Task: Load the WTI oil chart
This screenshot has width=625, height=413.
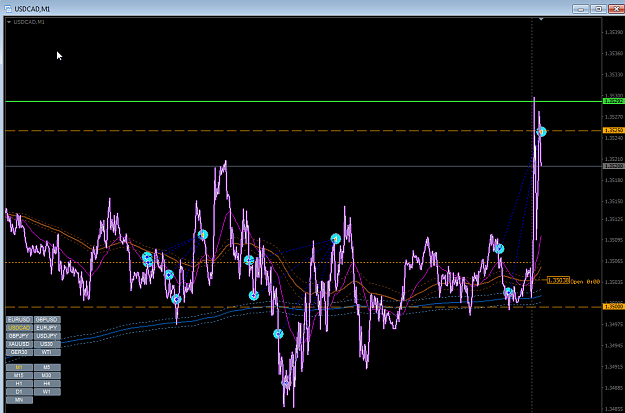Action: point(47,352)
